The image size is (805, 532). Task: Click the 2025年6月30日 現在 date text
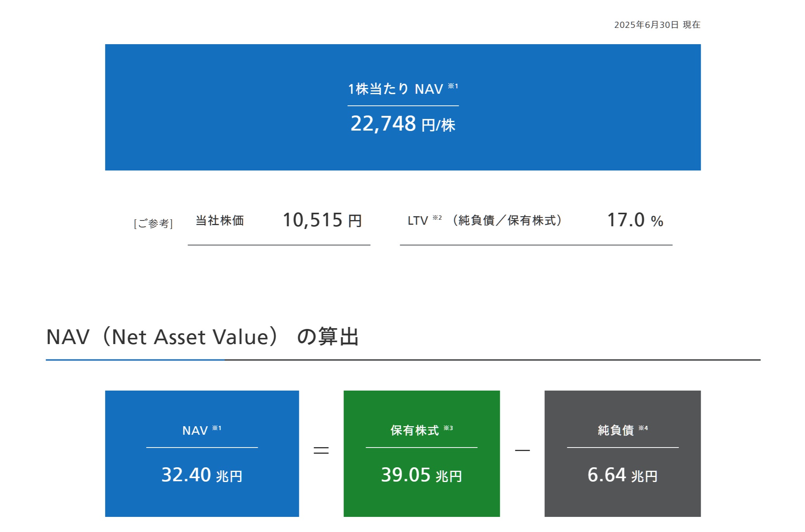click(657, 25)
